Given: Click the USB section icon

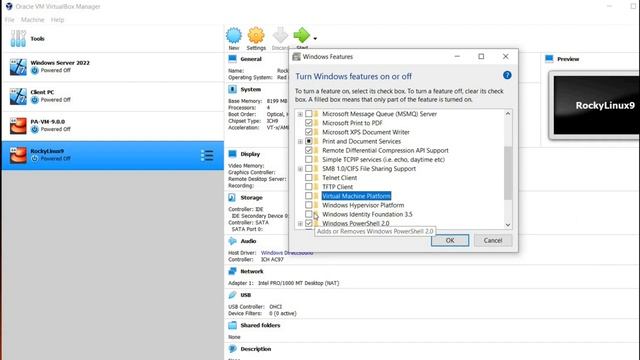Looking at the screenshot, I should coord(232,295).
